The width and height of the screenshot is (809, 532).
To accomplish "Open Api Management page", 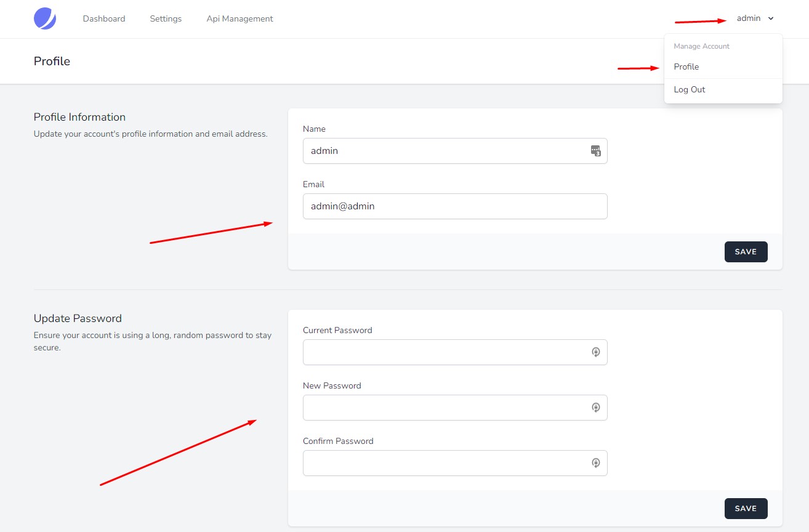I will [239, 19].
